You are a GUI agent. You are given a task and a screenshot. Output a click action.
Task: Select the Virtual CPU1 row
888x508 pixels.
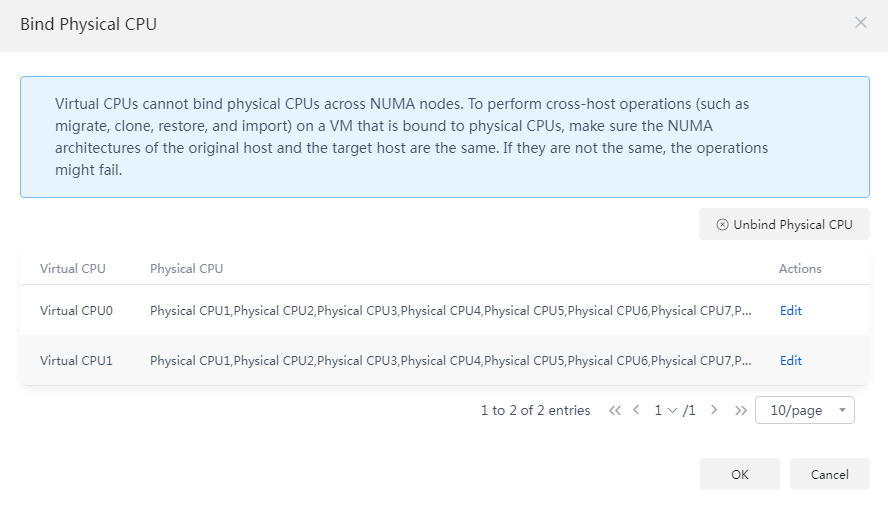tap(445, 360)
